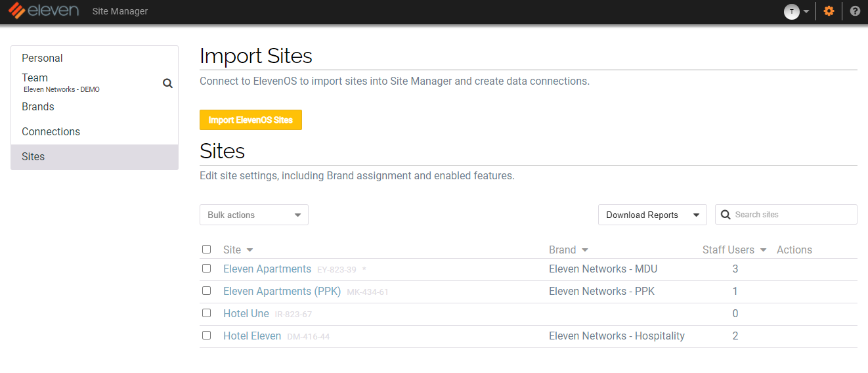Screen dimensions: 868x373
Task: Open the Connections sidebar item
Action: click(x=95, y=132)
